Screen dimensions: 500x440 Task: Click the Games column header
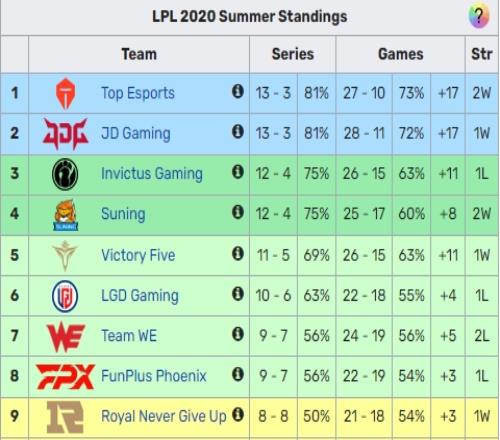(x=401, y=54)
